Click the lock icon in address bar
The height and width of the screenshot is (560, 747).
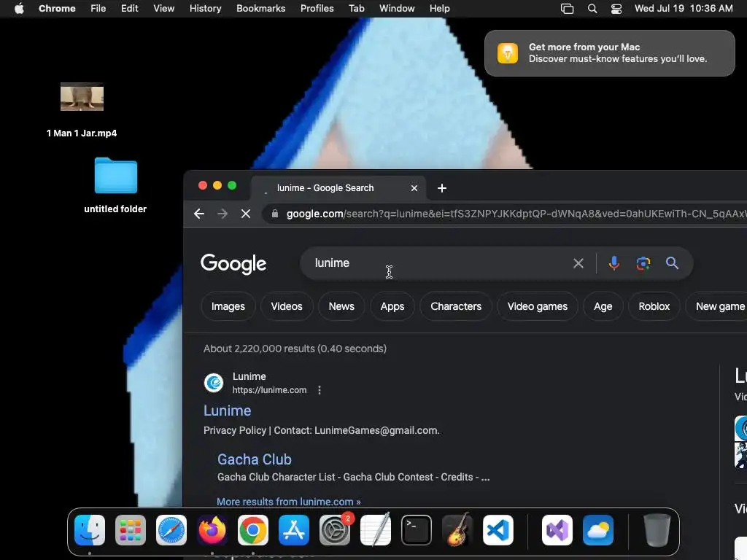coord(275,214)
